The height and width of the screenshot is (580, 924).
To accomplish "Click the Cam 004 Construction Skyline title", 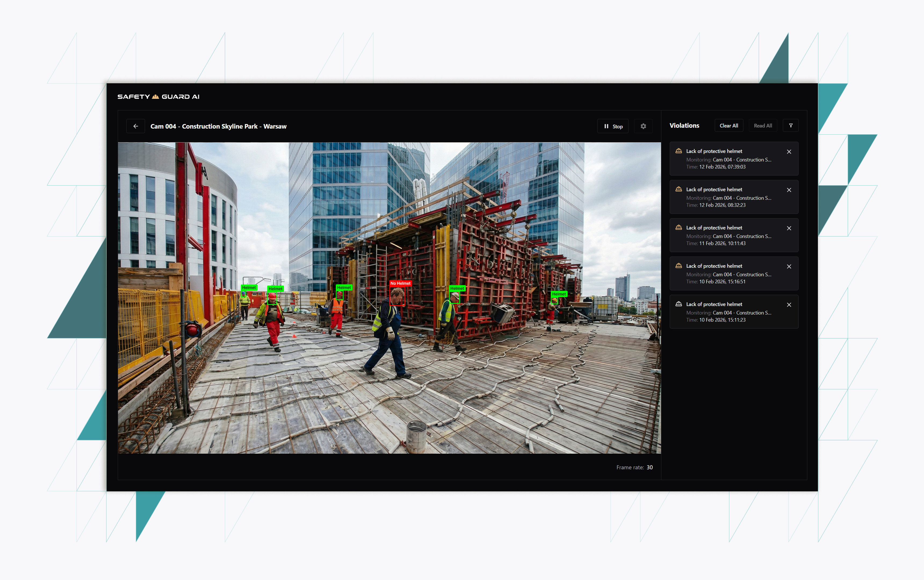I will click(x=218, y=126).
